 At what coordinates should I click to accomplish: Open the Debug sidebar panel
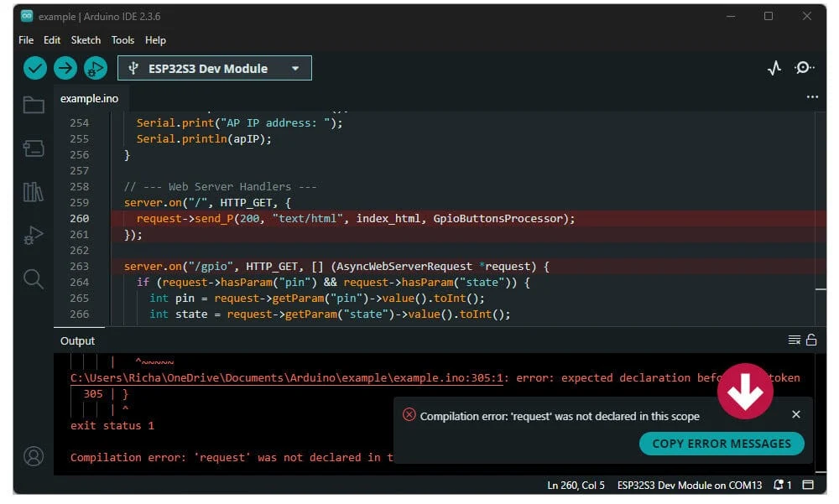tap(34, 236)
